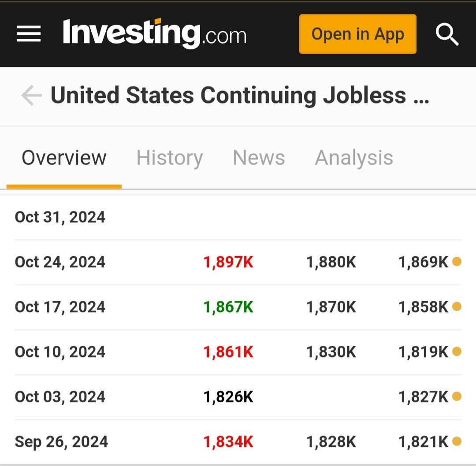The width and height of the screenshot is (476, 466).
Task: Tap the yellow dot beside 1,827K
Action: [x=457, y=396]
